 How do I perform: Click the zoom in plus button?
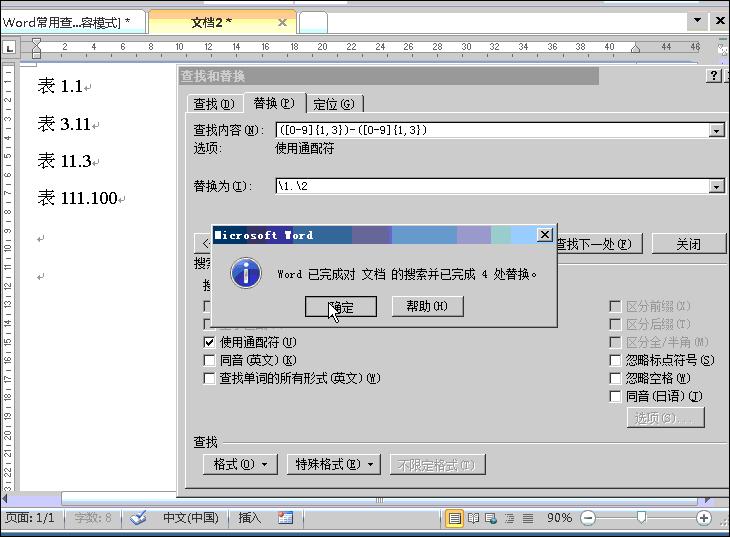(703, 518)
